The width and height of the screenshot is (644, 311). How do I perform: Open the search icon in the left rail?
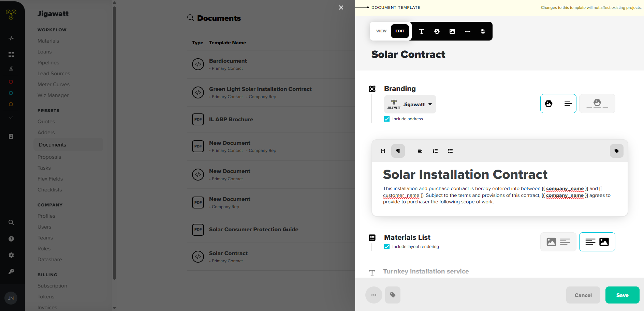(x=11, y=222)
